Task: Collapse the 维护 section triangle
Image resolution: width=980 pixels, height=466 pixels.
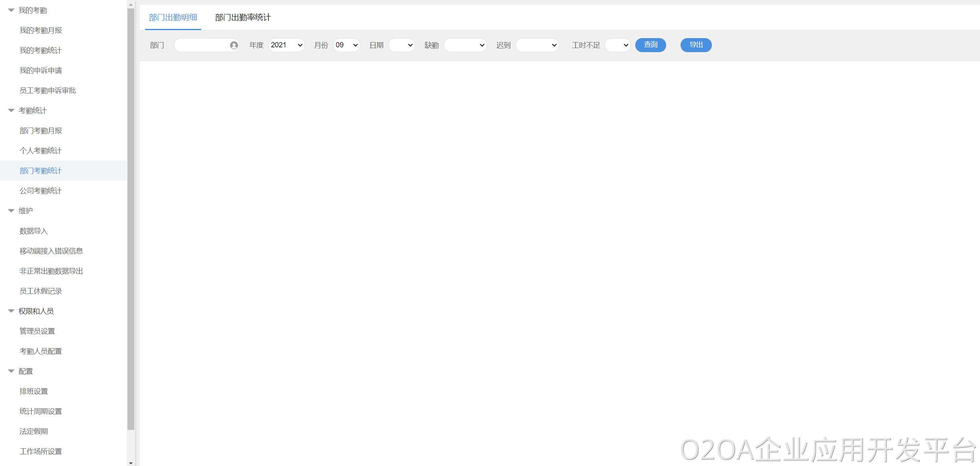Action: point(11,211)
